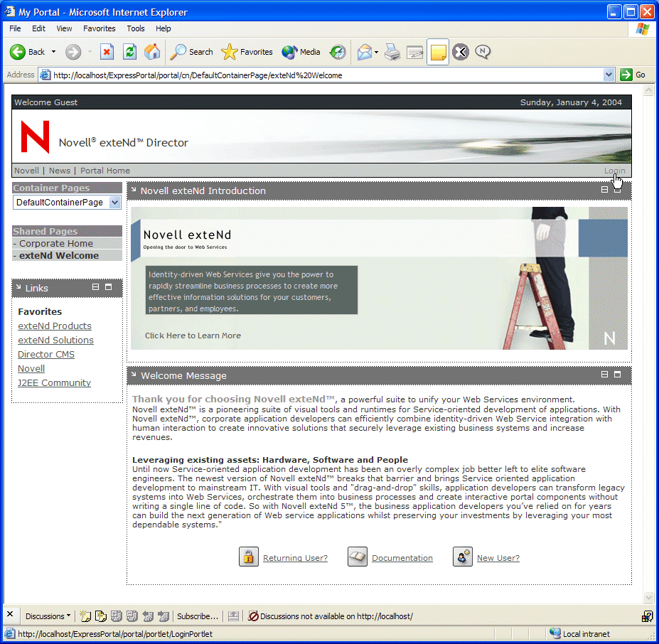Click the New User person icon
Viewport: 659px width, 644px height.
[x=462, y=557]
